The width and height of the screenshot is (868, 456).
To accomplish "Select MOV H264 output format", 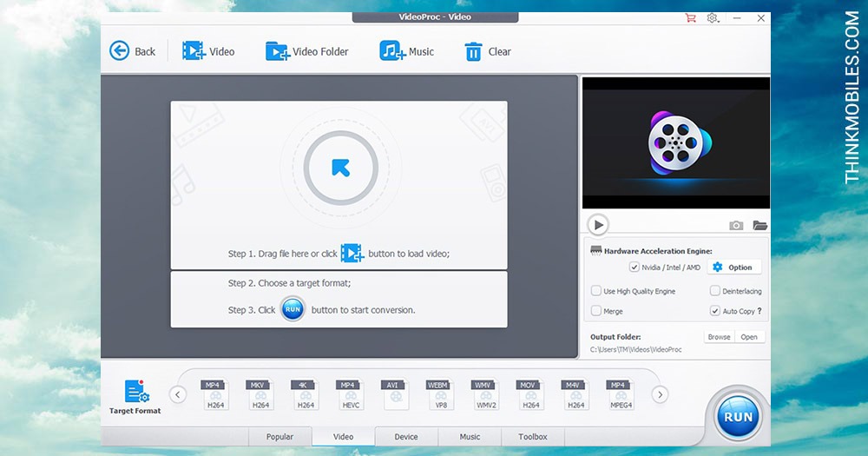I will pyautogui.click(x=530, y=394).
